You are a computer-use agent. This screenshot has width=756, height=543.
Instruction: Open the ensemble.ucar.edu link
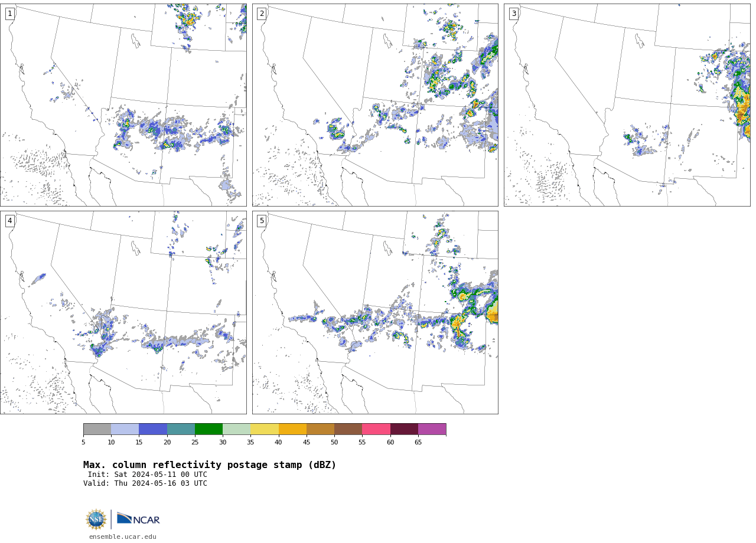pos(123,537)
